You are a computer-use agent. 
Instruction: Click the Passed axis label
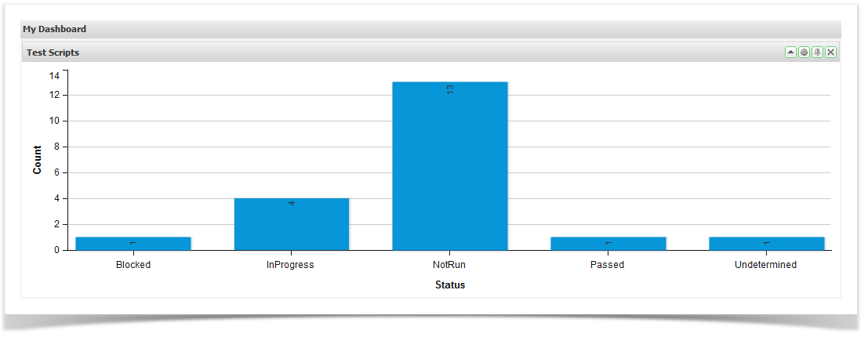pyautogui.click(x=608, y=265)
